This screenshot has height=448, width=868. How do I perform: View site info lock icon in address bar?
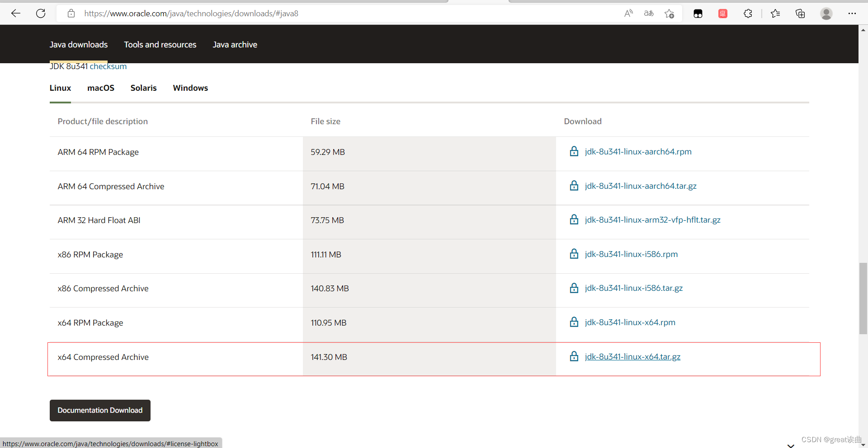click(x=71, y=14)
